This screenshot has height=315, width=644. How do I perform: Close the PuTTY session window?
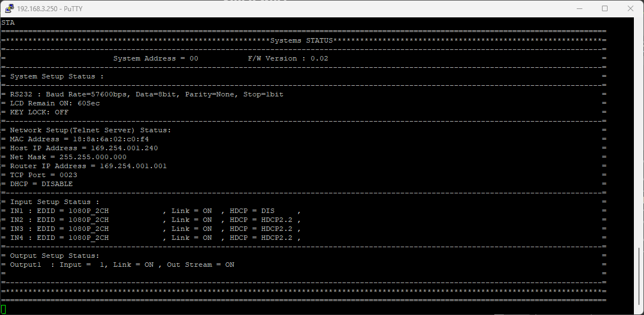click(631, 8)
